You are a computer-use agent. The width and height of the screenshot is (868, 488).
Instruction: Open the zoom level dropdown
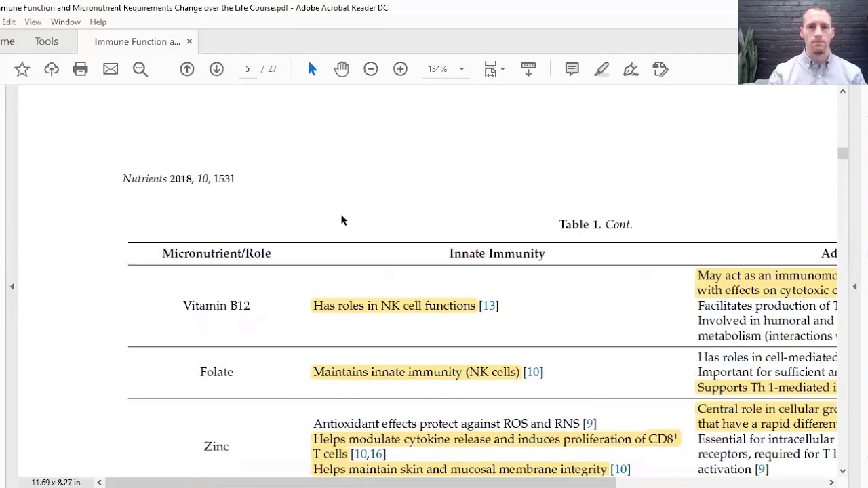[x=461, y=69]
